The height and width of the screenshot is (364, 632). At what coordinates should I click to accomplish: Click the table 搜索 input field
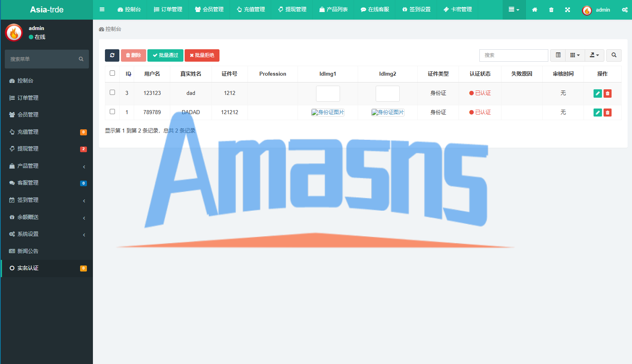coord(513,55)
